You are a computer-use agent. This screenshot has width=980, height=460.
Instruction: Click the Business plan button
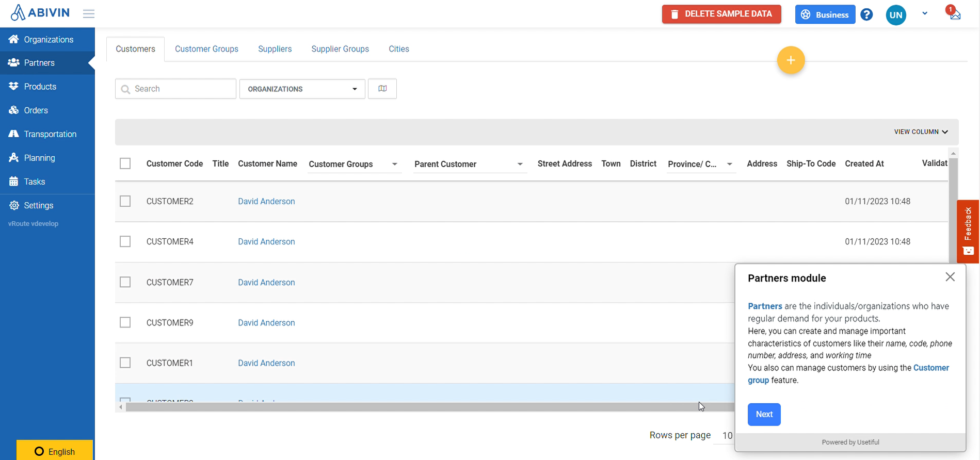pyautogui.click(x=825, y=14)
